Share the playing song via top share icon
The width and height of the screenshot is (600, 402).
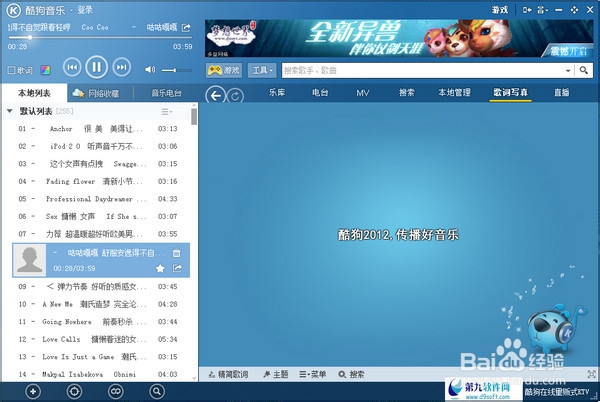(186, 28)
